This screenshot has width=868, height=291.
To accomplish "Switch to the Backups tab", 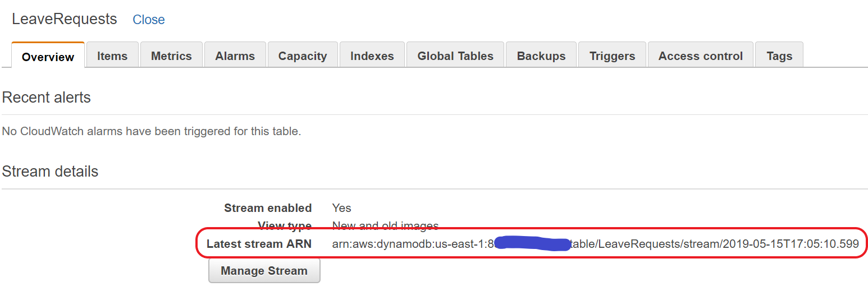I will click(x=541, y=56).
